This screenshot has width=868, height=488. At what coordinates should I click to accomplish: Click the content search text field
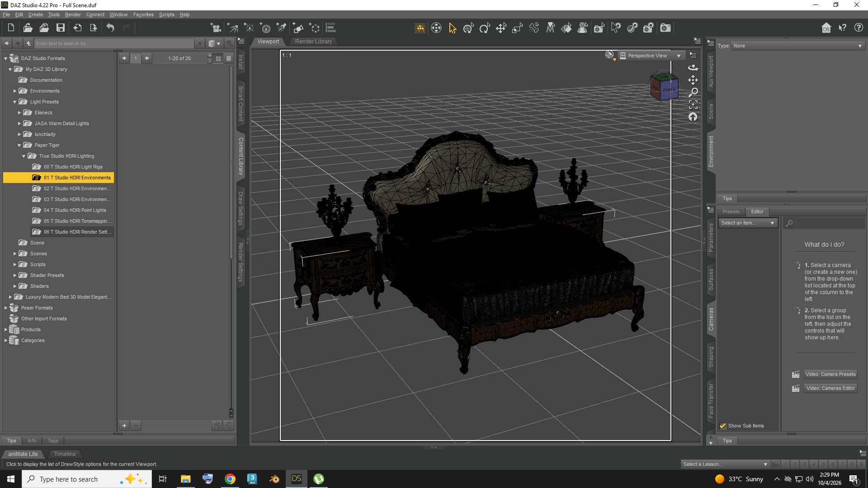(114, 43)
